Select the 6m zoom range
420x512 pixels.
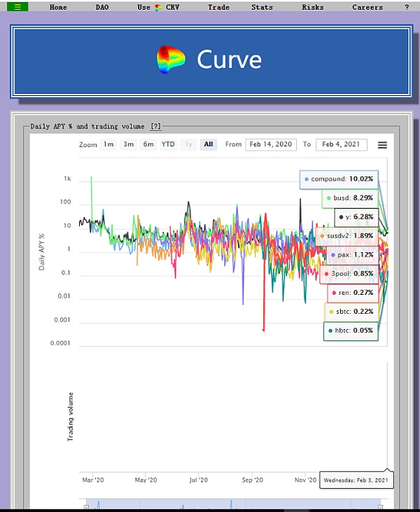pos(148,144)
